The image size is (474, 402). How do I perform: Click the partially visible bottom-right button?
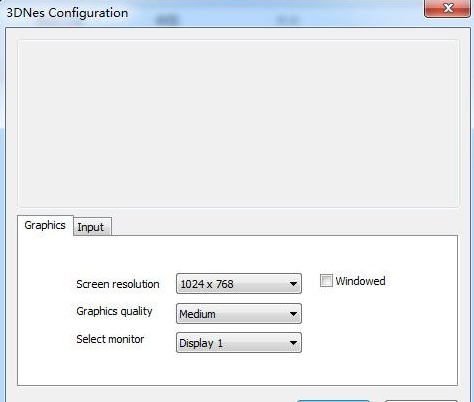(421, 401)
